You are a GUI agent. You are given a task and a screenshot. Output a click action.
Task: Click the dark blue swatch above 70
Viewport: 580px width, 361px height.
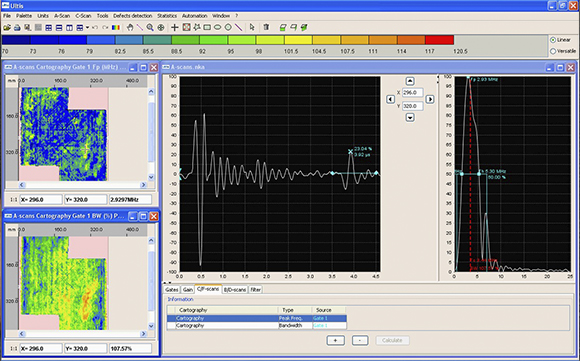(16, 40)
